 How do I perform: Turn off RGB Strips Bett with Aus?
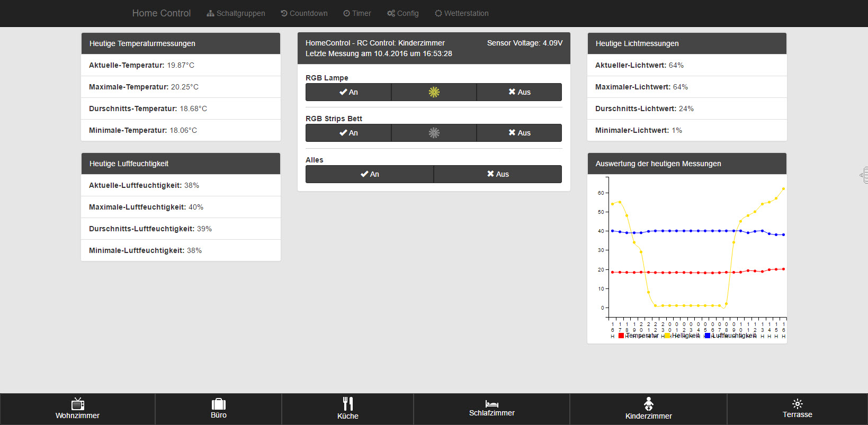pyautogui.click(x=519, y=133)
